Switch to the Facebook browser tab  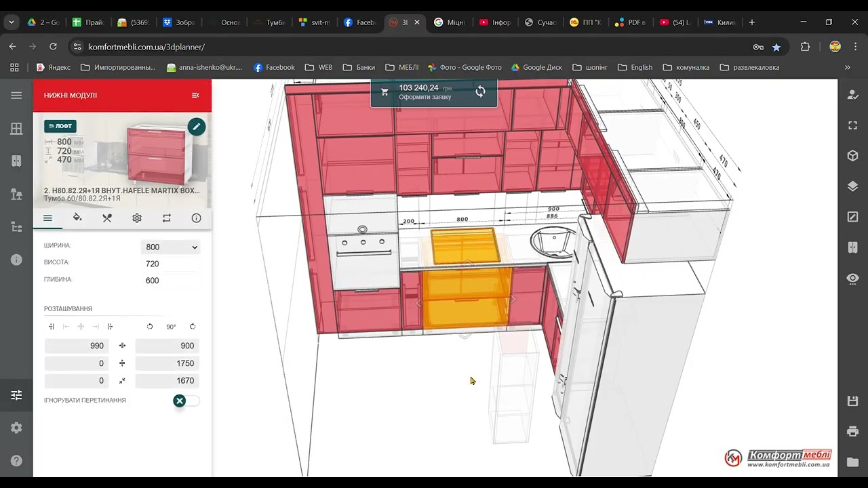pyautogui.click(x=359, y=22)
